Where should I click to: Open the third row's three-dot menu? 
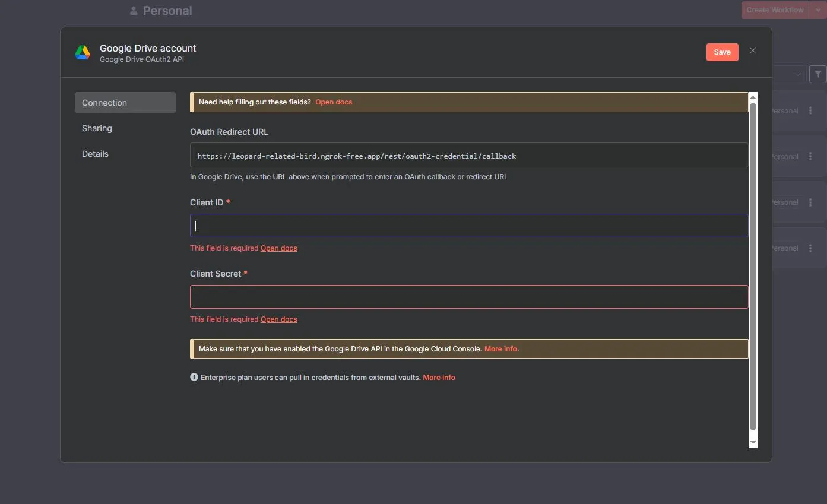point(810,202)
